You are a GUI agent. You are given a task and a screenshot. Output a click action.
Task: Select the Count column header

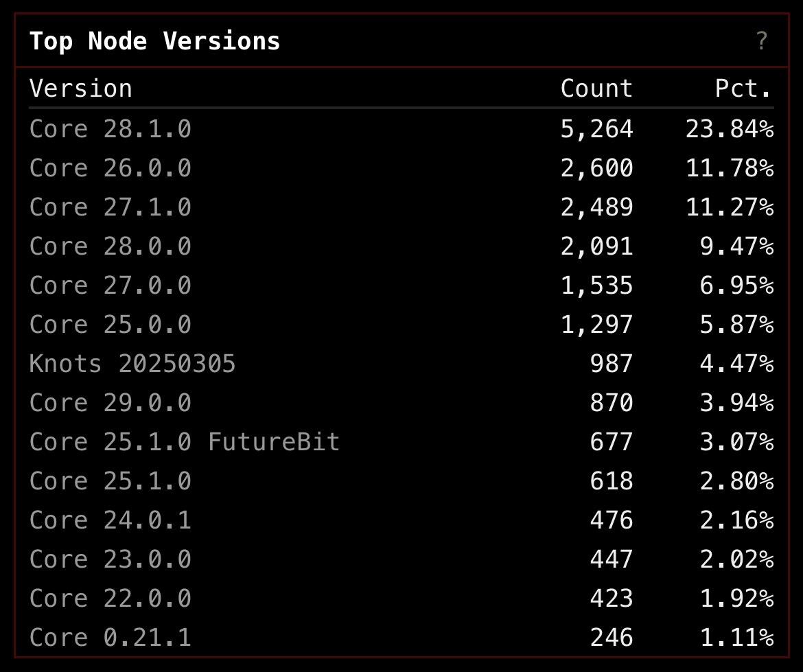point(596,88)
